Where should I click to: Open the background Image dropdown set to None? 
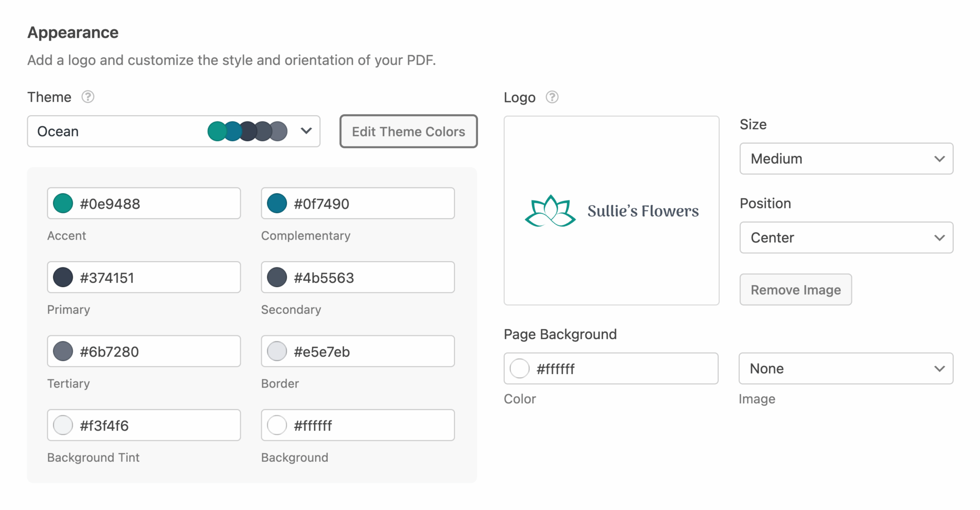[x=845, y=368]
